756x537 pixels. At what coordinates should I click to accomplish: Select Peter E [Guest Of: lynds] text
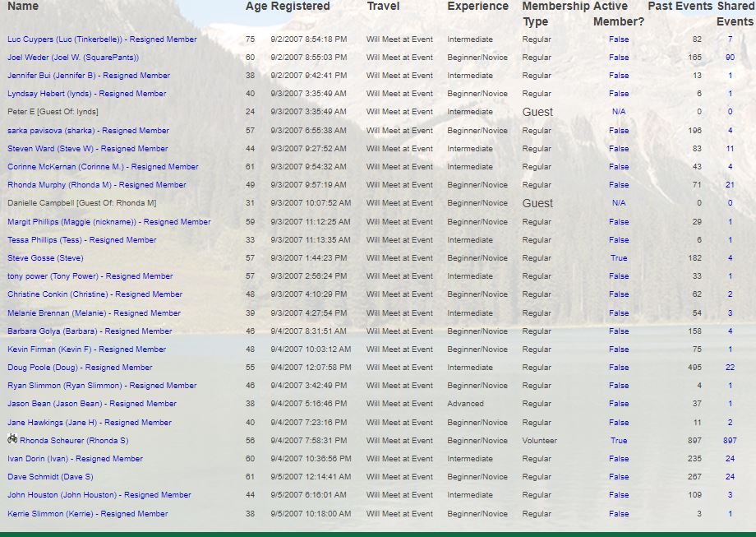click(53, 112)
